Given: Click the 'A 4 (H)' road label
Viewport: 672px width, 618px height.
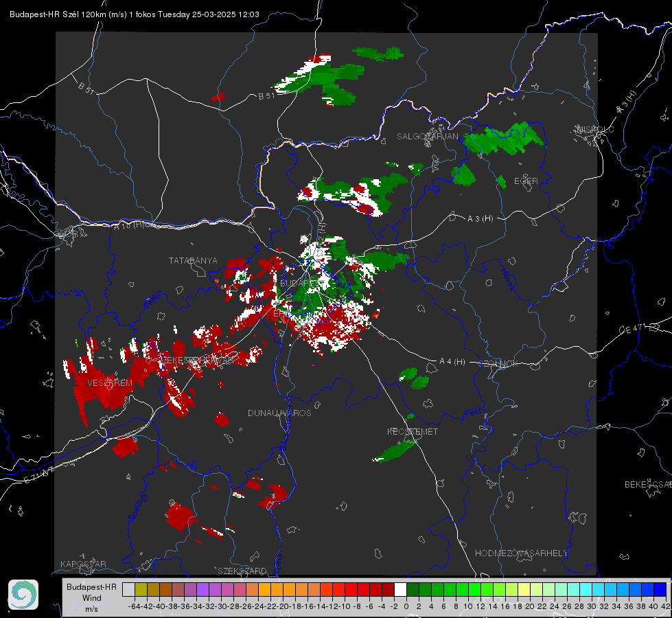Looking at the screenshot, I should click(x=452, y=362).
